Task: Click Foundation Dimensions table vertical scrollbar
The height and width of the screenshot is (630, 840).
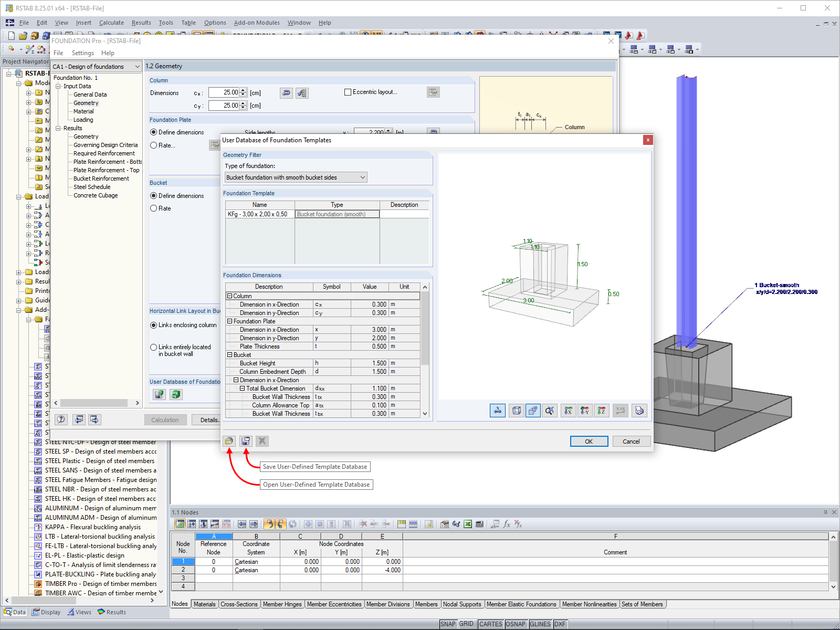Action: point(425,350)
